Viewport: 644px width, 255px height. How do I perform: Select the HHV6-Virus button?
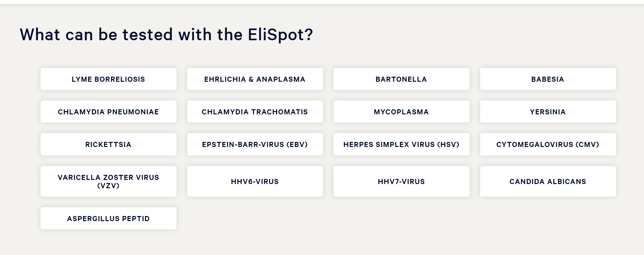(255, 181)
